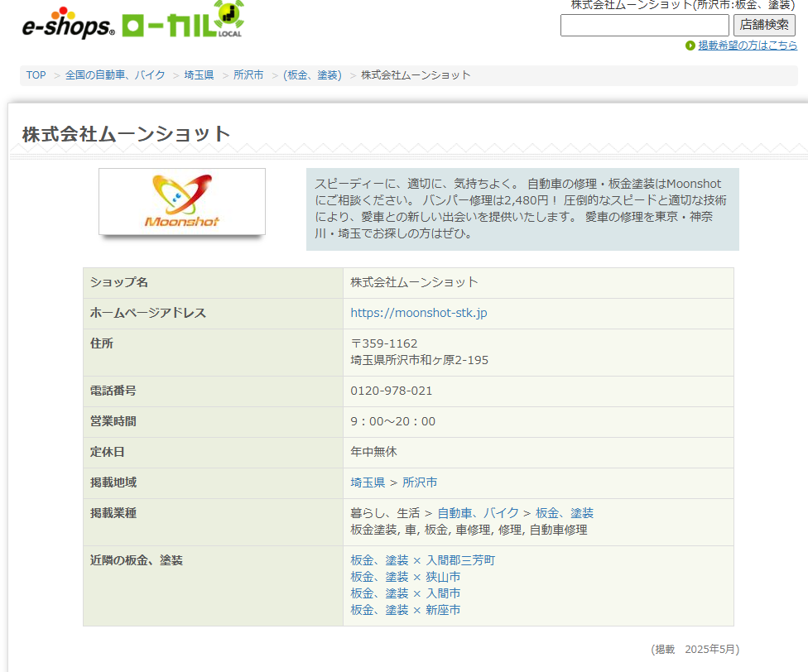The image size is (808, 672).
Task: Click the 店舗検索 search button
Action: tap(763, 25)
